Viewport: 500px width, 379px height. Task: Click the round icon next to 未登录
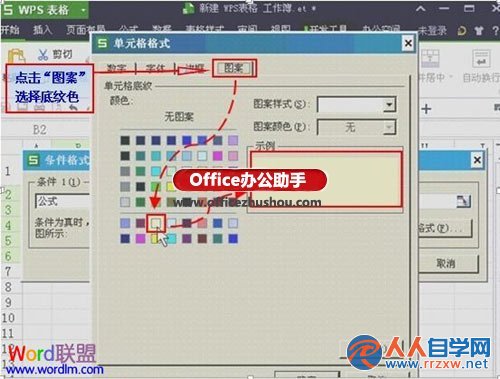(462, 31)
